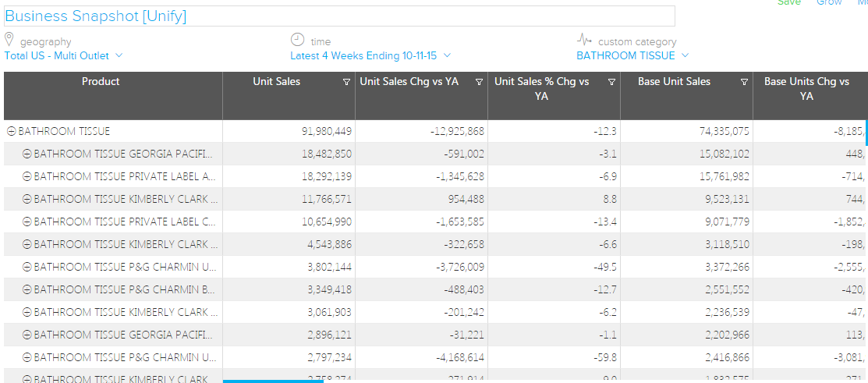Open the Total US - Multi Outlet dropdown

click(63, 56)
